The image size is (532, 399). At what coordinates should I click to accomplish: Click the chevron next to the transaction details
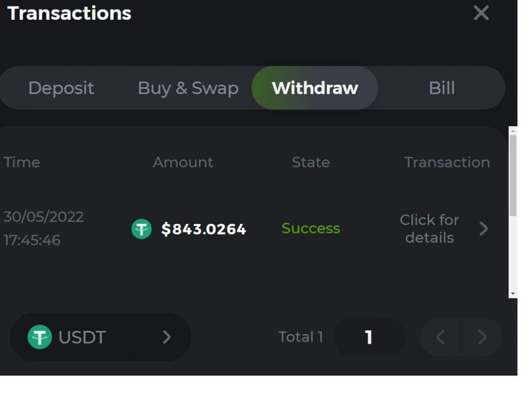pyautogui.click(x=484, y=229)
